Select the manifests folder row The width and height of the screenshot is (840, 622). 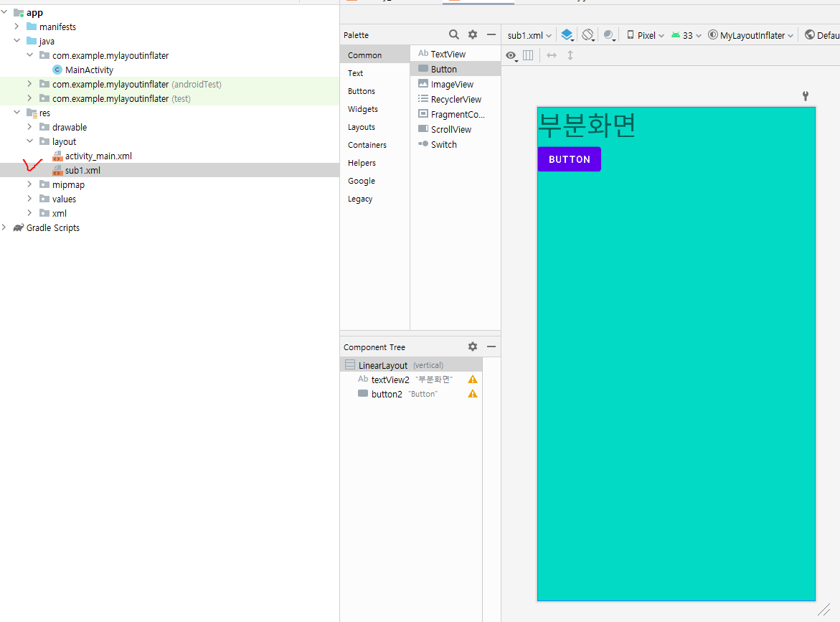click(169, 27)
